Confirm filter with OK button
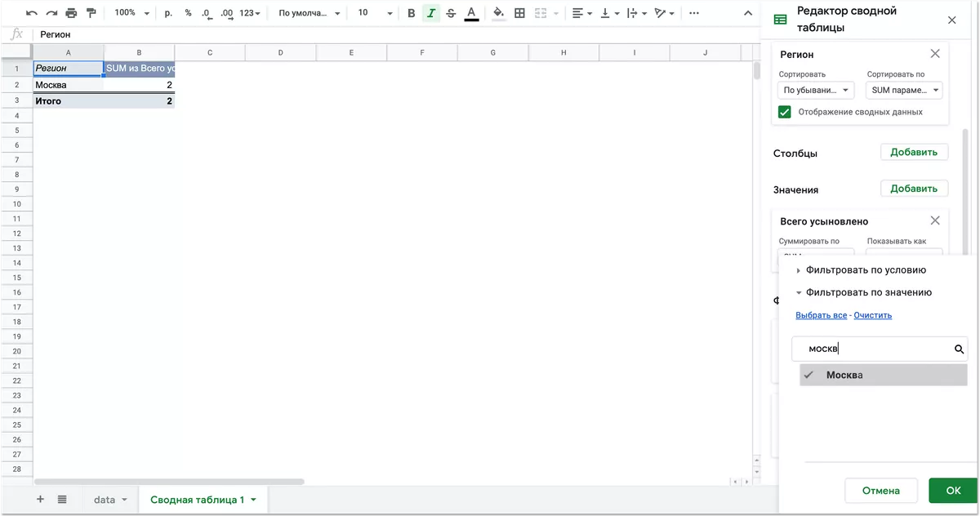Image resolution: width=980 pixels, height=516 pixels. [x=953, y=491]
